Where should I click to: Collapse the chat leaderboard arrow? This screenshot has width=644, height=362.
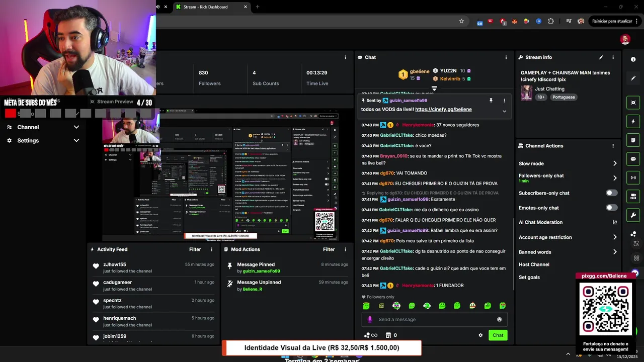pyautogui.click(x=434, y=88)
